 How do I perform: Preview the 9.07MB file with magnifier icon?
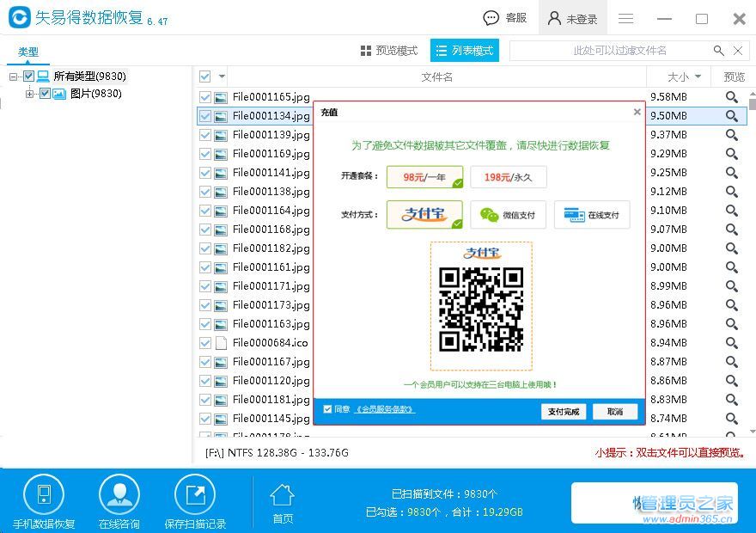pyautogui.click(x=731, y=230)
